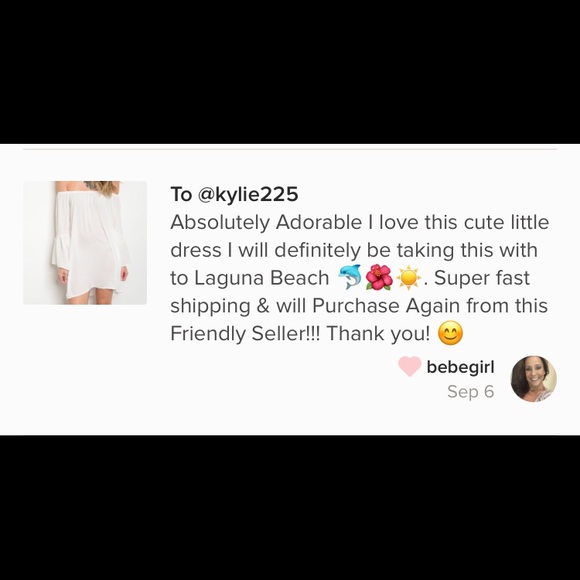Click the dolphin emoji after Laguna Beach
The image size is (580, 580).
[x=350, y=277]
